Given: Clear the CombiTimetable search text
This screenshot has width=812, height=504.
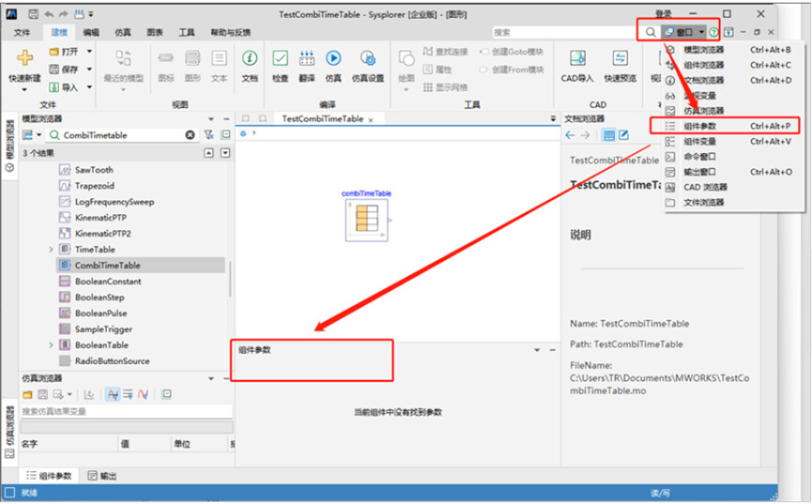Looking at the screenshot, I should 190,135.
